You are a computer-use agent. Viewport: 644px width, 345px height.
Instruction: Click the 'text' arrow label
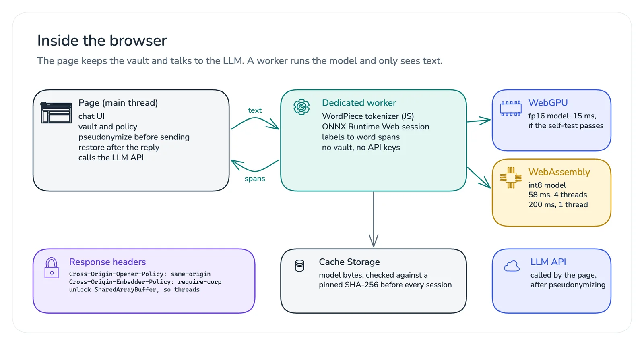click(255, 110)
